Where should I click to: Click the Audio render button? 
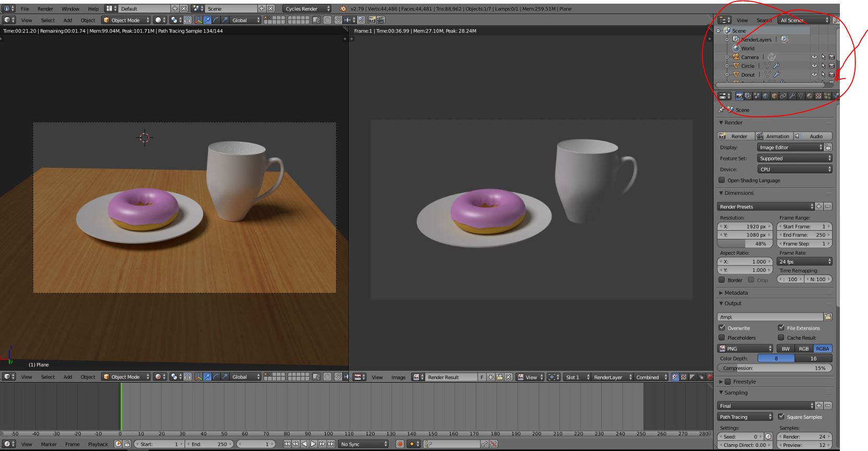(813, 136)
